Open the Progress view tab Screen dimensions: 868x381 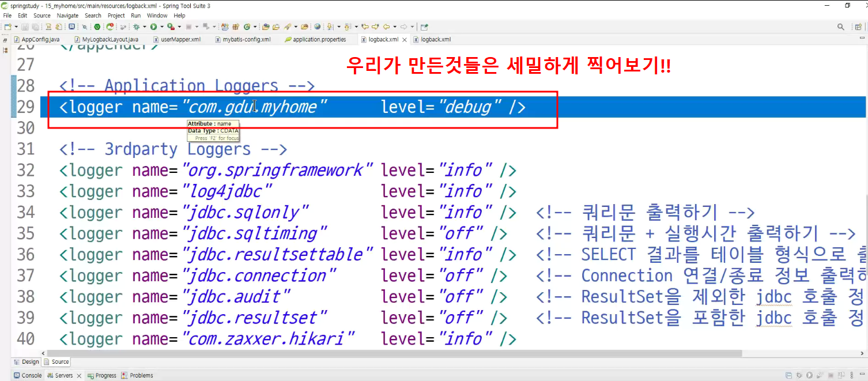[101, 375]
